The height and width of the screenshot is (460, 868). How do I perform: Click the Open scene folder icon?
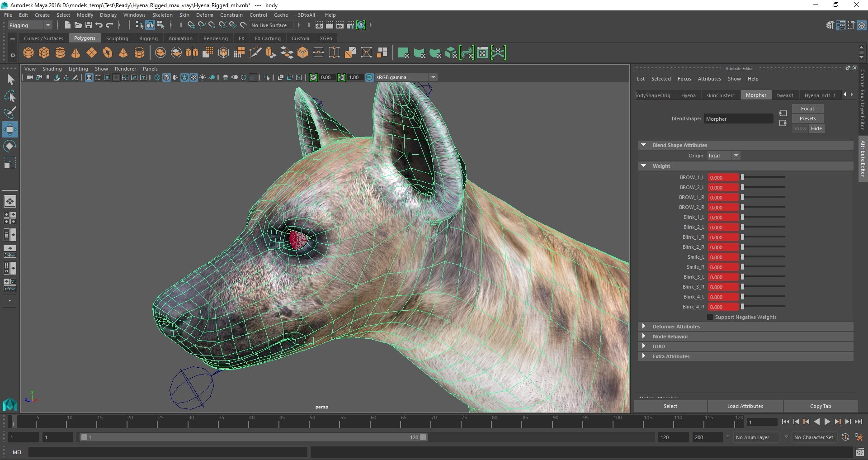[78, 25]
